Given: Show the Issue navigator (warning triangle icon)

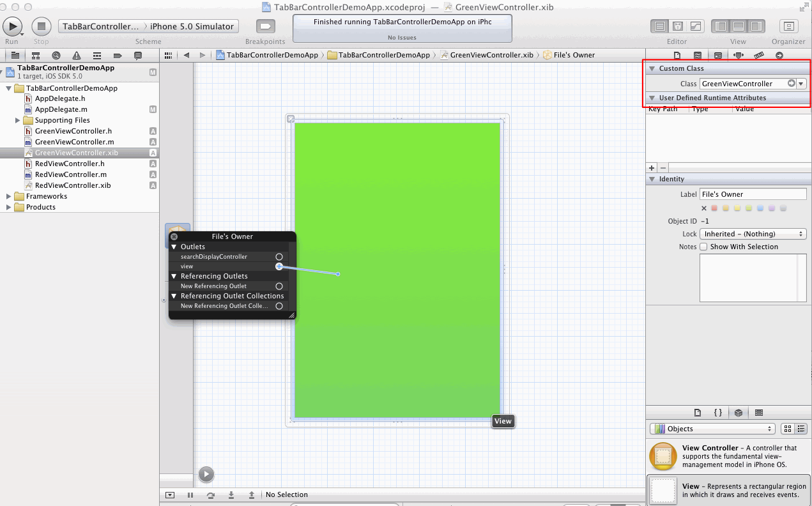Looking at the screenshot, I should coord(77,56).
